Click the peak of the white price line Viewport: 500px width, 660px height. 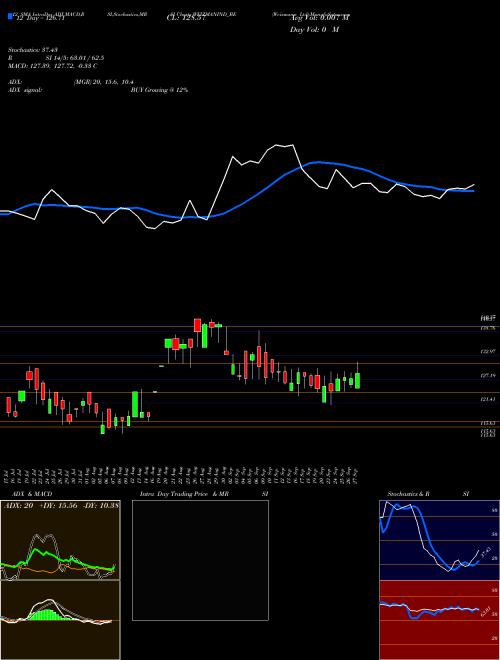click(277, 145)
